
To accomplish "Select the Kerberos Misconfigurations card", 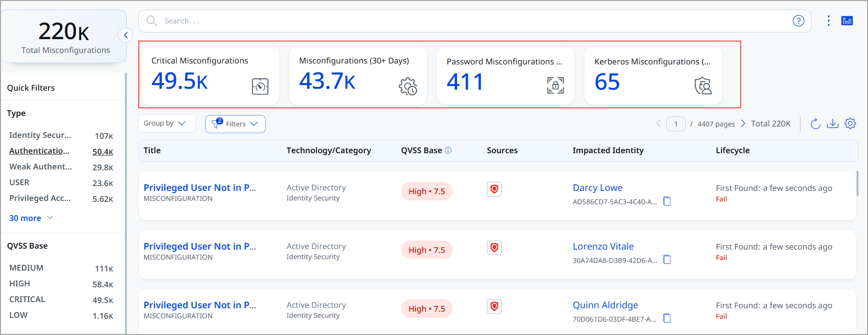I will click(x=653, y=75).
